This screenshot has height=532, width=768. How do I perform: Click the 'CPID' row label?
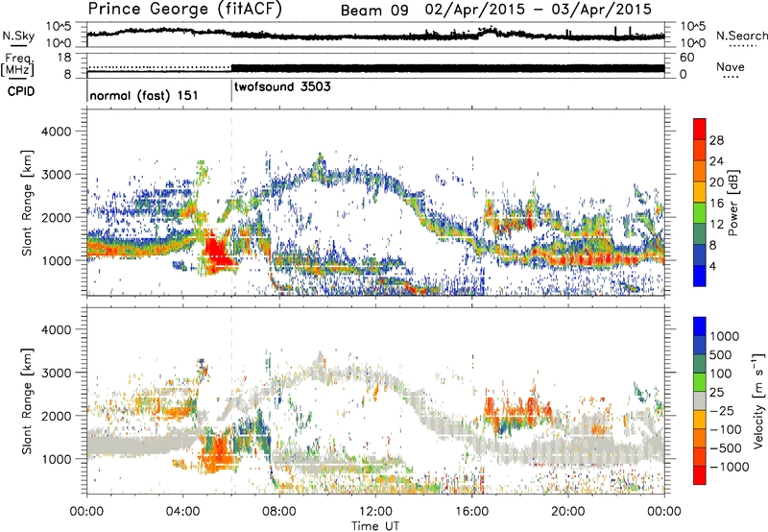click(x=21, y=91)
